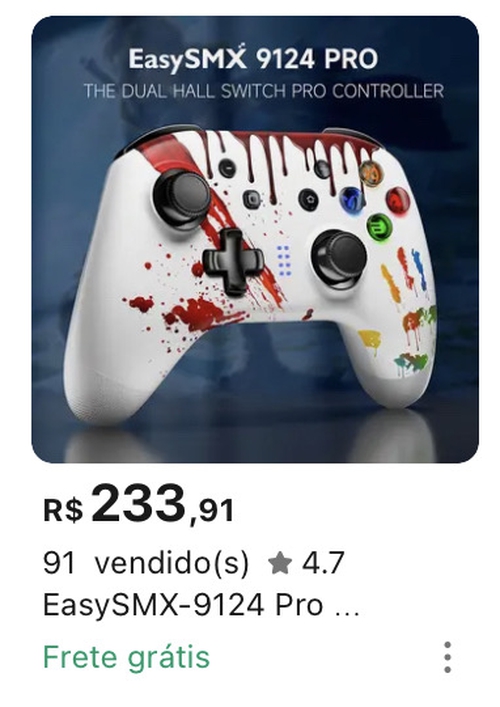Click the R$ 233,91 price
500x707 pixels.
(138, 505)
